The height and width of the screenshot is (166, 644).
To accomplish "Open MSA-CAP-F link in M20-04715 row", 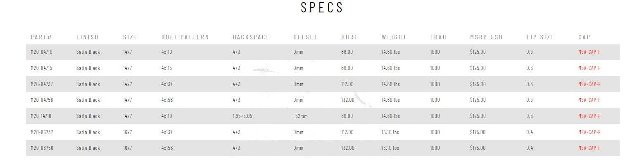I will pyautogui.click(x=589, y=68).
